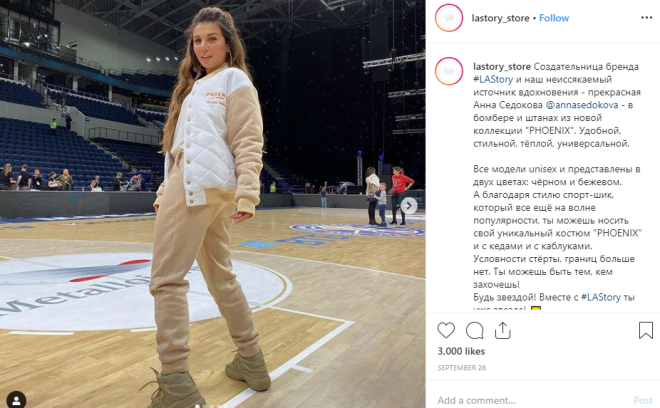Save post with the bookmark icon
This screenshot has width=660, height=408.
click(x=646, y=330)
